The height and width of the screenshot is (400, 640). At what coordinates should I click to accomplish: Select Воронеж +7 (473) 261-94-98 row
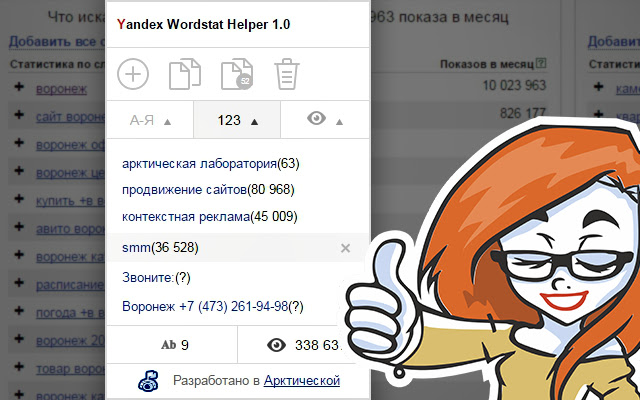(213, 307)
